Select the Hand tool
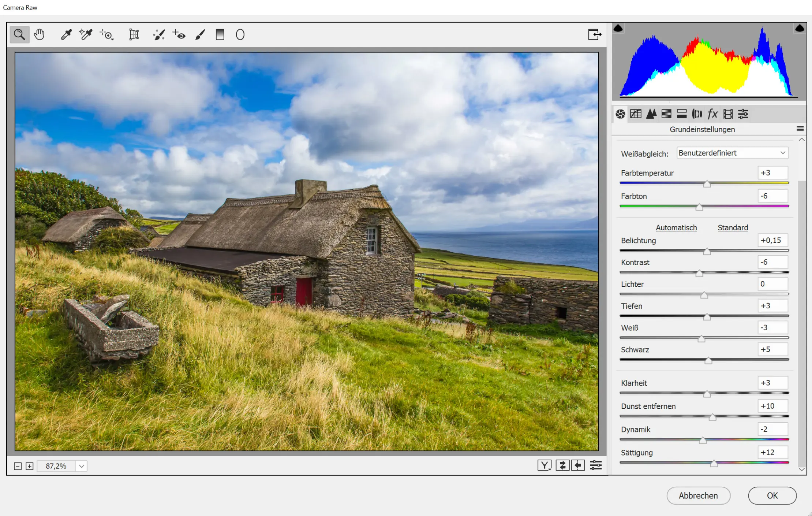 click(39, 35)
